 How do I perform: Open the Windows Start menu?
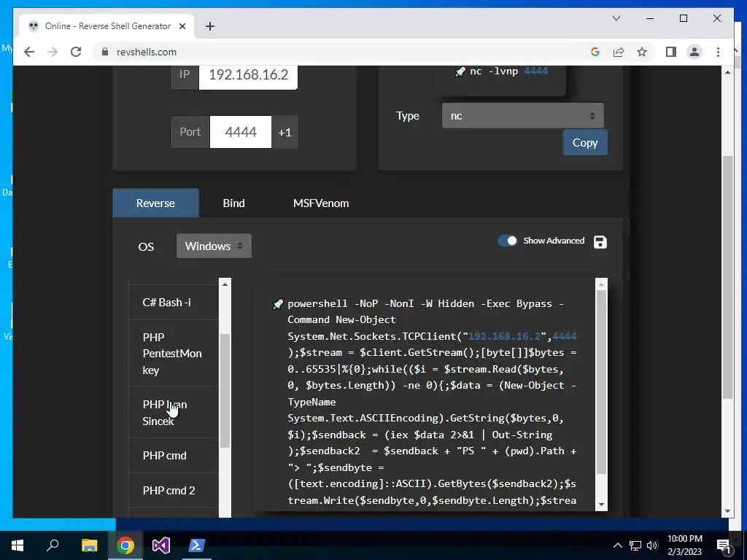tap(18, 545)
